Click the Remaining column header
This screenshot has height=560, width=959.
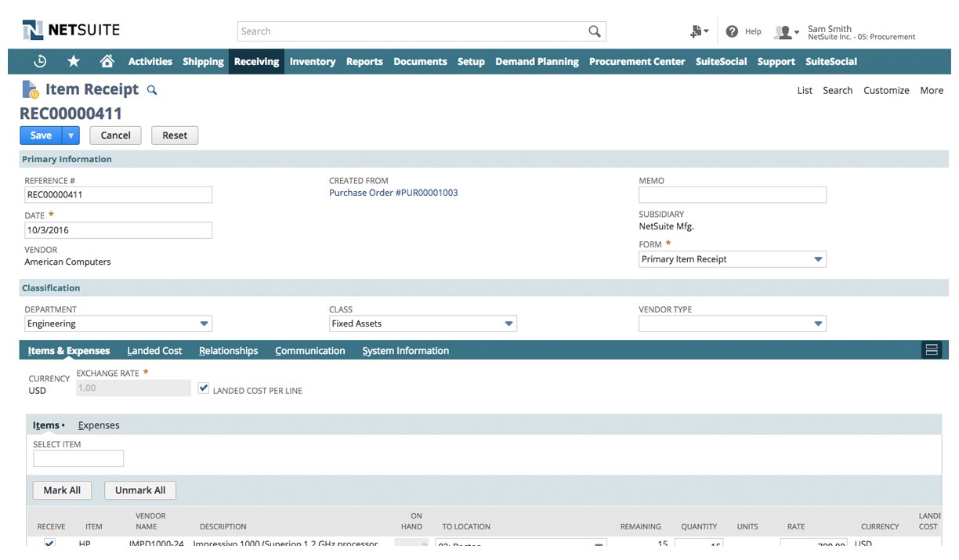coord(641,527)
